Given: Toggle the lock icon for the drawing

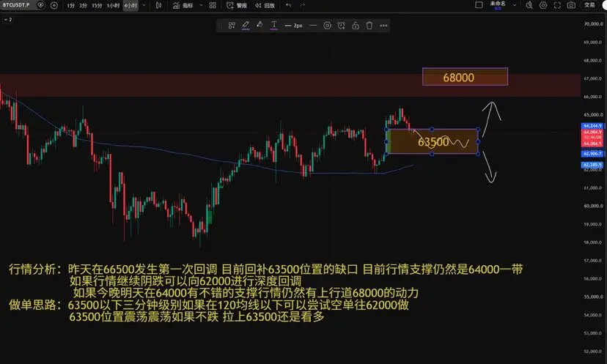Looking at the screenshot, I should click(x=356, y=26).
